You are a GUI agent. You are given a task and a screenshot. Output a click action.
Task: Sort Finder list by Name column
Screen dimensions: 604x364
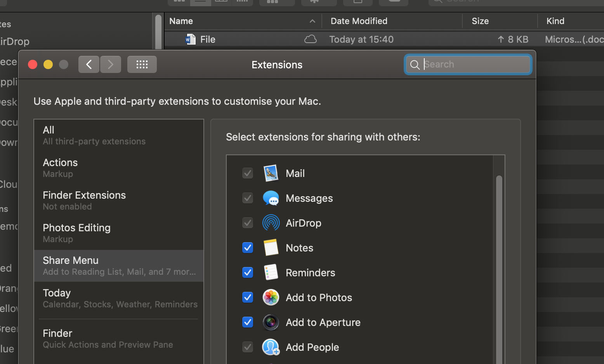coord(243,21)
